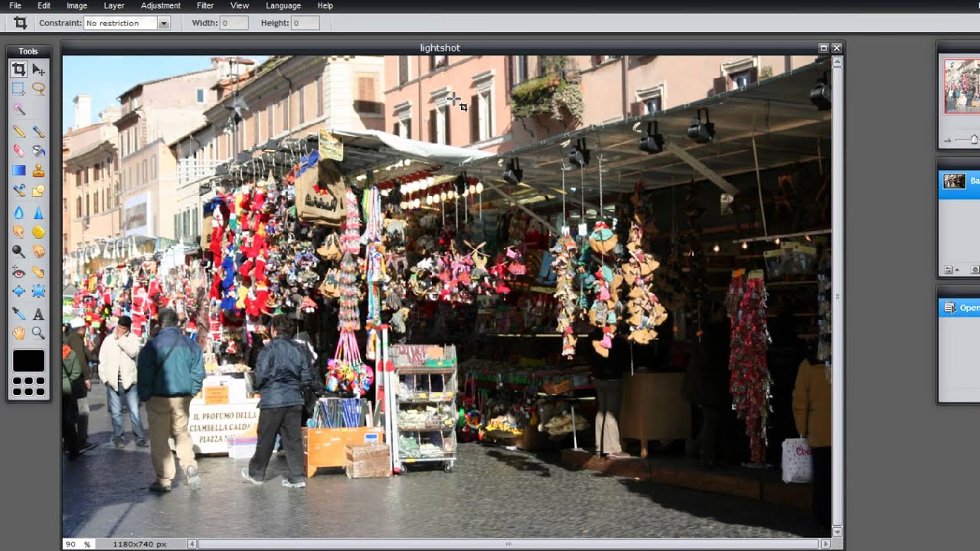Select the Pinch tool
The height and width of the screenshot is (551, 980).
[38, 291]
